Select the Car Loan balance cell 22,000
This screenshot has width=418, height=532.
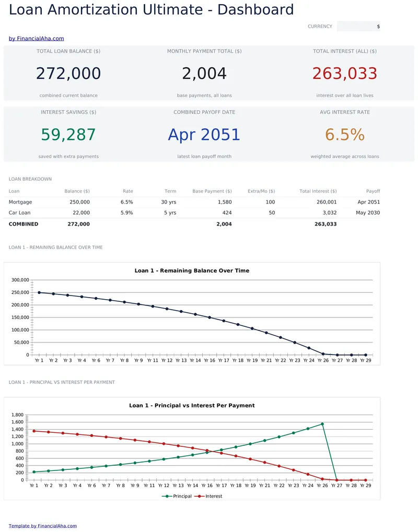click(x=82, y=212)
